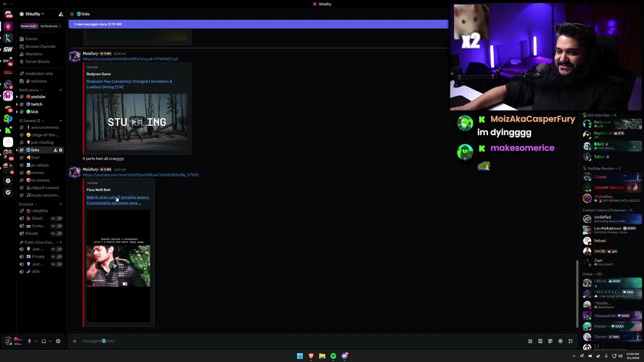Viewport: 644px width, 362px height.
Task: Open Brave browser from taskbar
Action: click(x=311, y=356)
